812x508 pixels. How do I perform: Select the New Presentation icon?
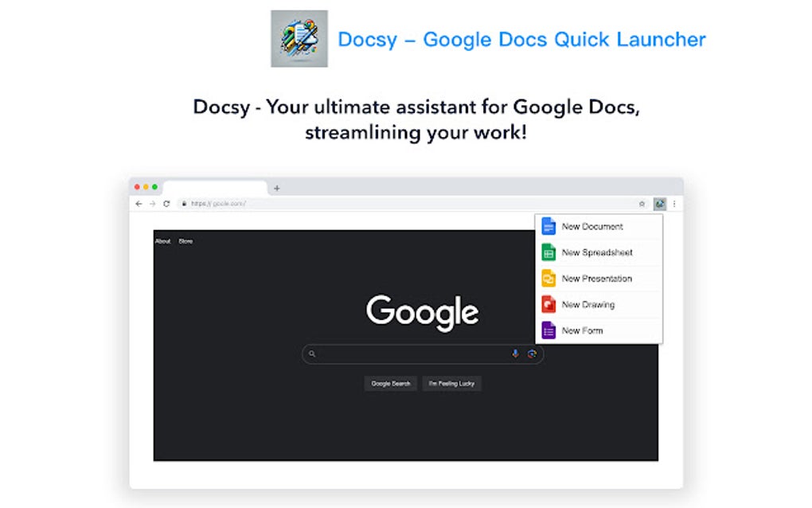click(548, 279)
